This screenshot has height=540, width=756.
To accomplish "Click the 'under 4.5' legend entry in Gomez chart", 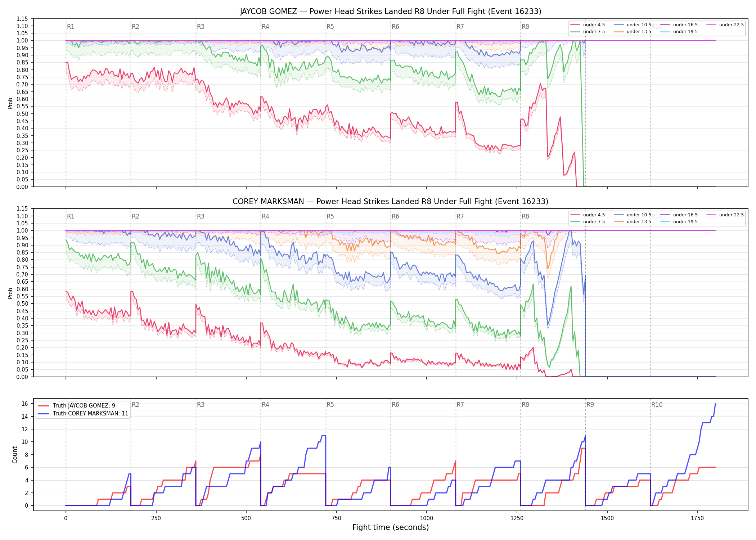I will [588, 25].
